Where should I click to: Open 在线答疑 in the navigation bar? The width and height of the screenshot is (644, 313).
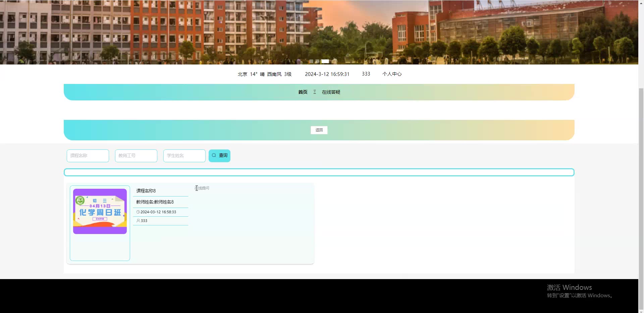click(331, 92)
